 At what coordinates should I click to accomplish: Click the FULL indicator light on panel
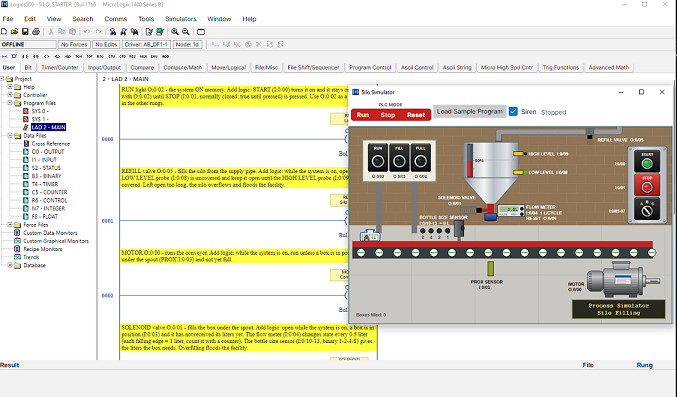click(421, 162)
